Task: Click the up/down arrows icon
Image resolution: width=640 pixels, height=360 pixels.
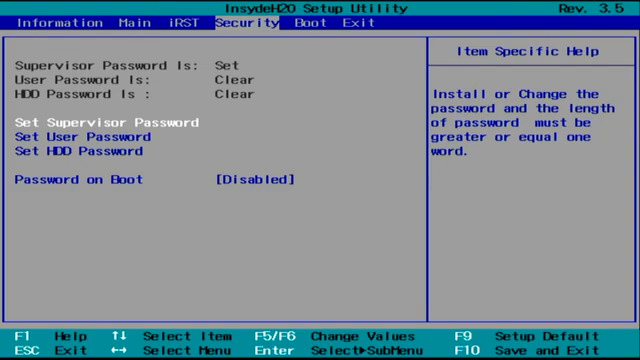Action: [x=119, y=336]
